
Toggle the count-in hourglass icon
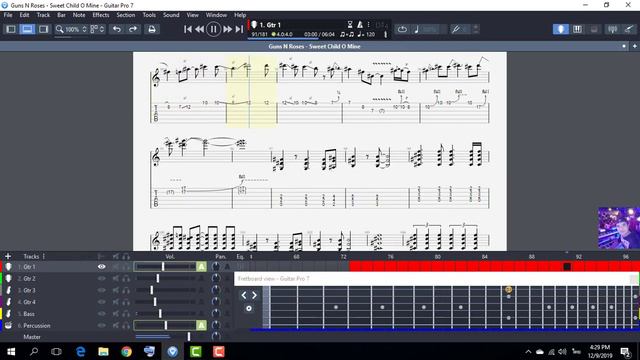[350, 25]
